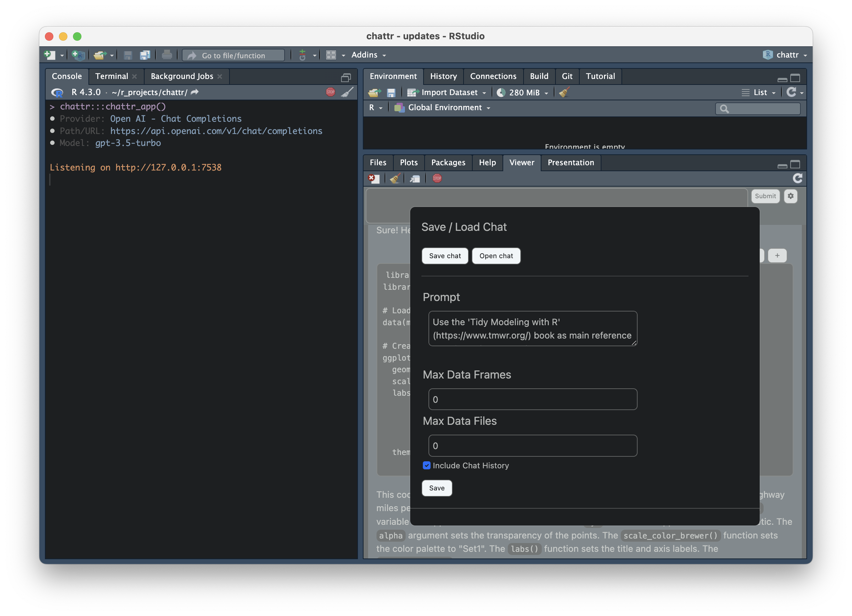Click the Viewer stop icon
The width and height of the screenshot is (852, 616).
pyautogui.click(x=437, y=179)
